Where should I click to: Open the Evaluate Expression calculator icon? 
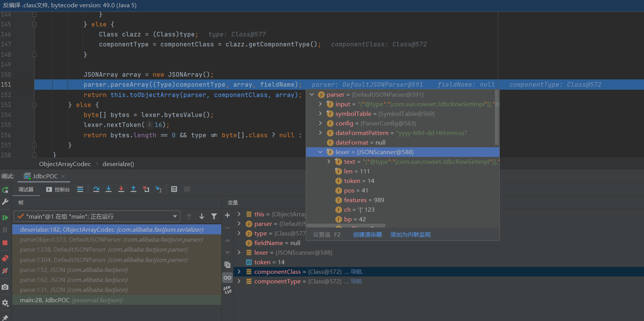point(174,189)
